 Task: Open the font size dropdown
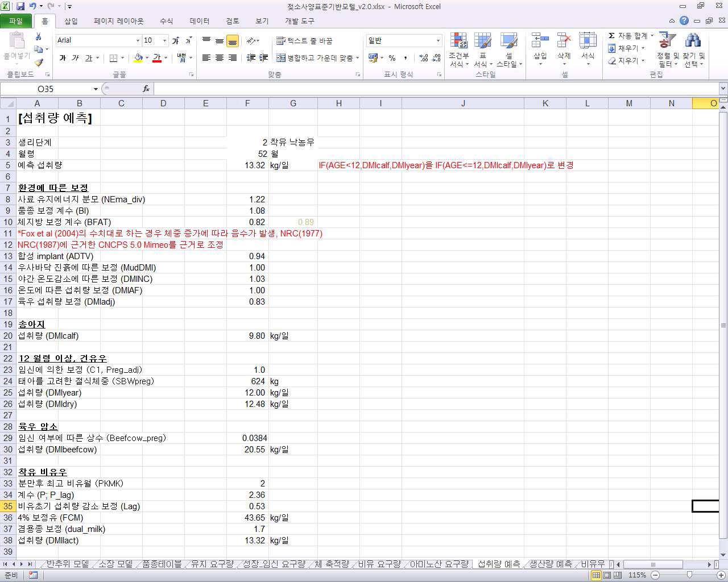pos(165,40)
